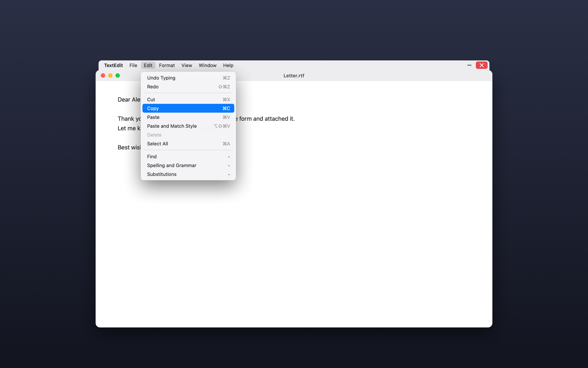Open the View menu
This screenshot has width=588, height=368.
(187, 65)
